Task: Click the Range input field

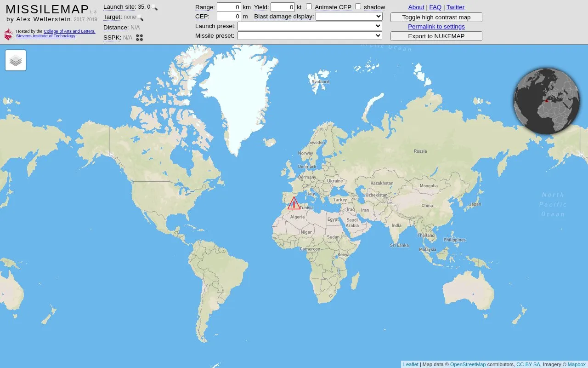Action: click(229, 7)
